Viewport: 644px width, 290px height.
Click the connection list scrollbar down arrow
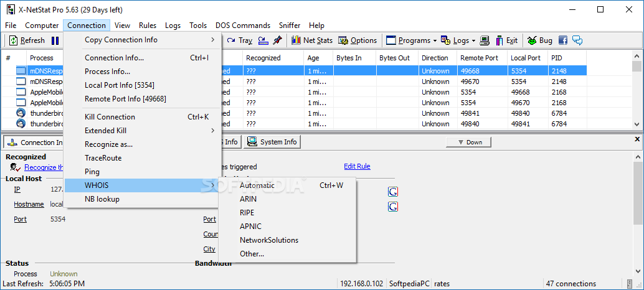tap(637, 124)
